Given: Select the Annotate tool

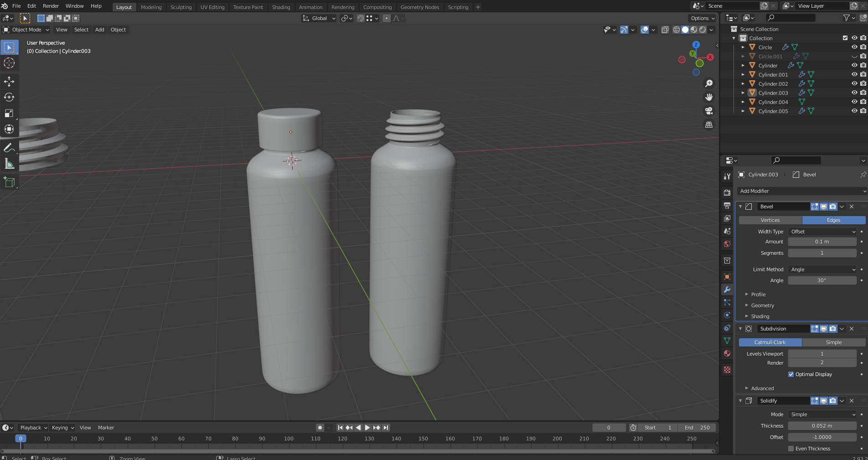Looking at the screenshot, I should pyautogui.click(x=9, y=148).
